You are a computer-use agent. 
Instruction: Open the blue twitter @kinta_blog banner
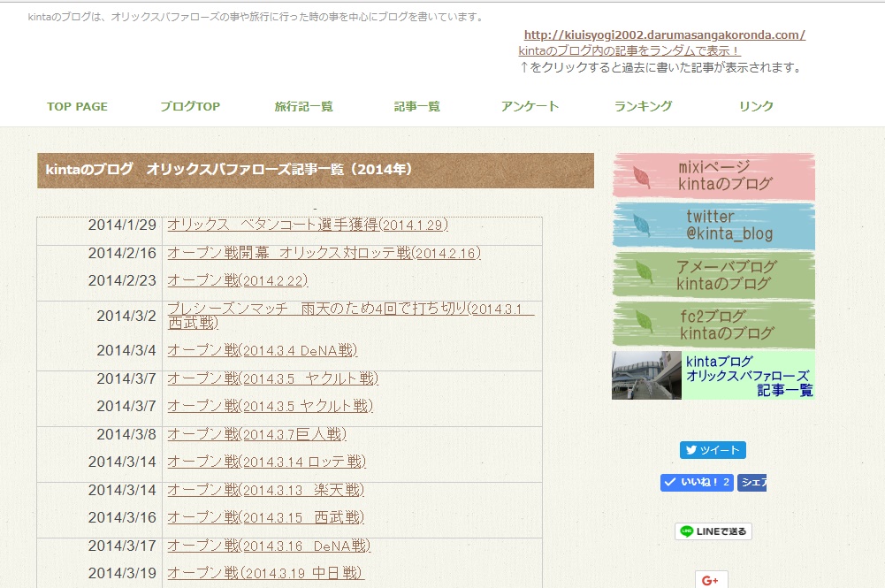click(x=714, y=225)
